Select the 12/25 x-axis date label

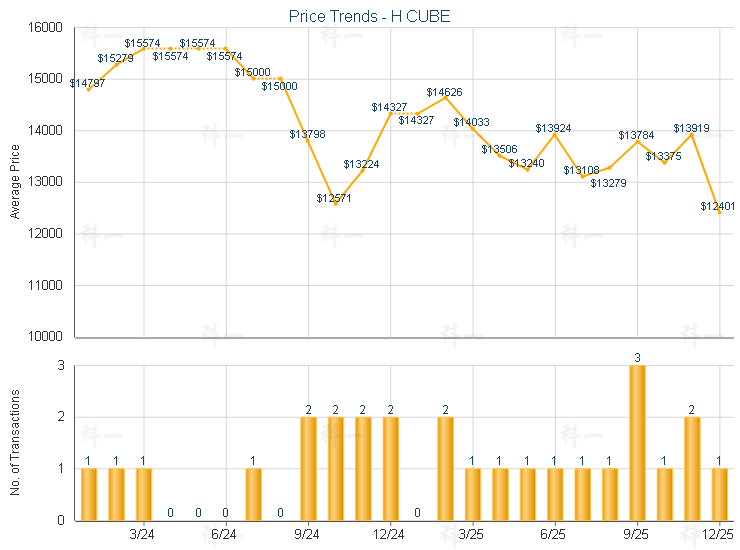pos(719,535)
